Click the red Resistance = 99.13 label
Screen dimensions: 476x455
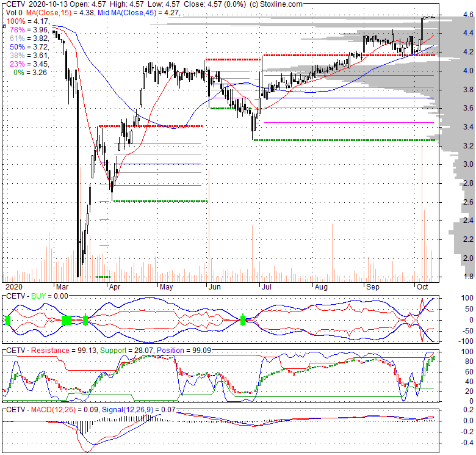(63, 350)
